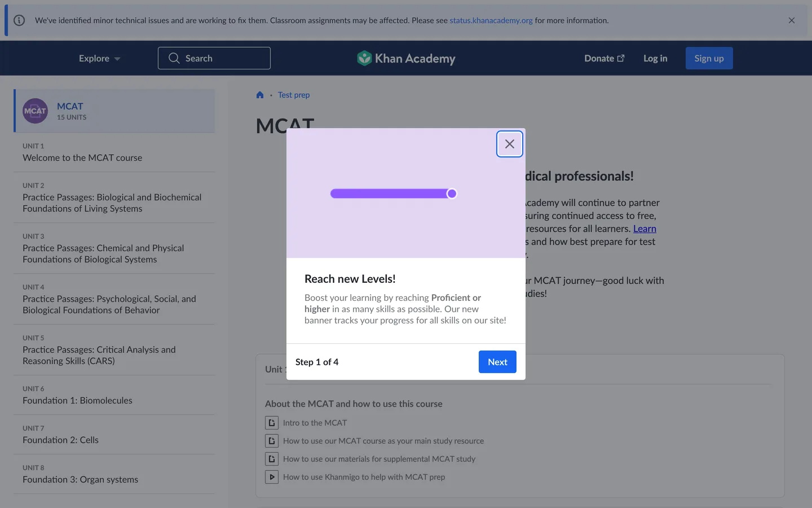Close the Reach new Levels dialog
Screen dimensions: 812x508
pyautogui.click(x=509, y=144)
